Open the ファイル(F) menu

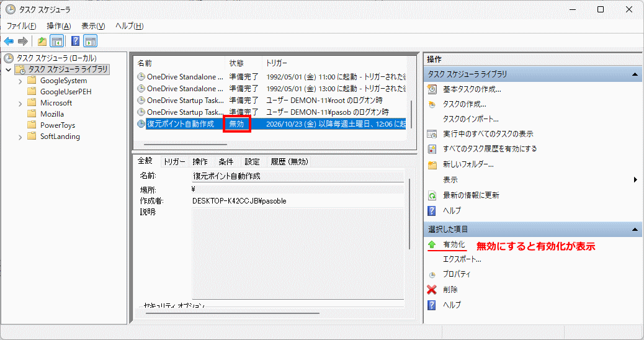click(x=21, y=26)
